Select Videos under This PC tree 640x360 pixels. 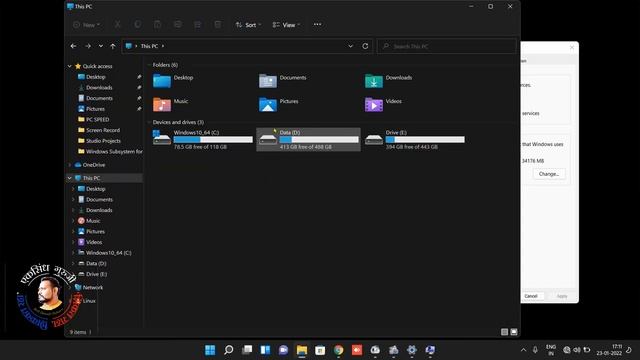point(94,242)
